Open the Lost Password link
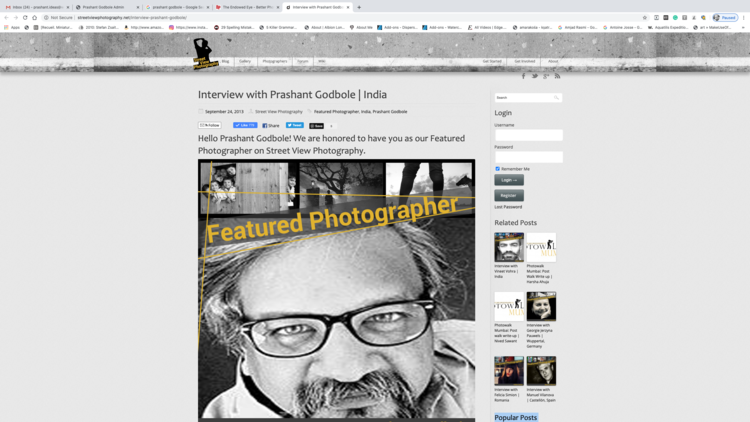Viewport: 750px width, 422px height. click(508, 207)
